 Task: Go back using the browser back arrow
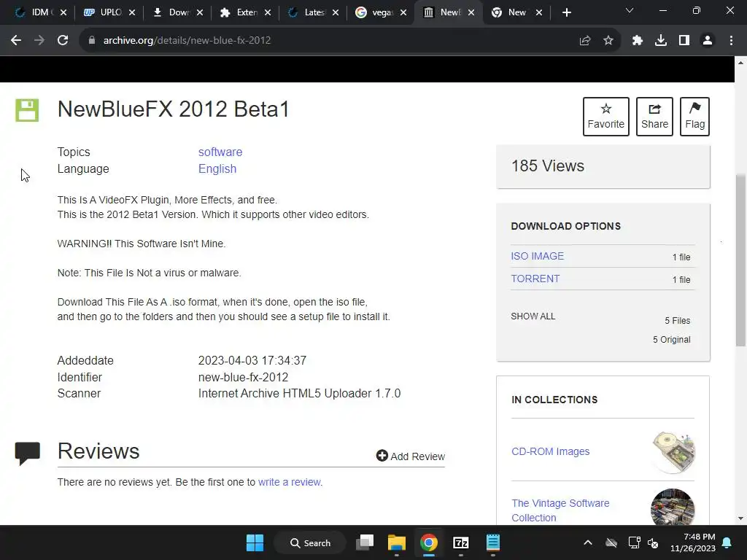pos(16,41)
